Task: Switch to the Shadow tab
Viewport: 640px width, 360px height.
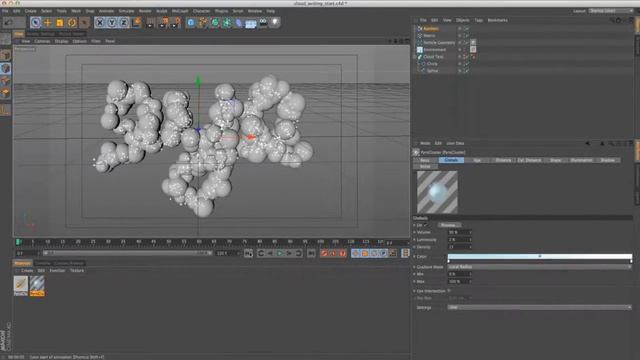Action: pos(607,160)
